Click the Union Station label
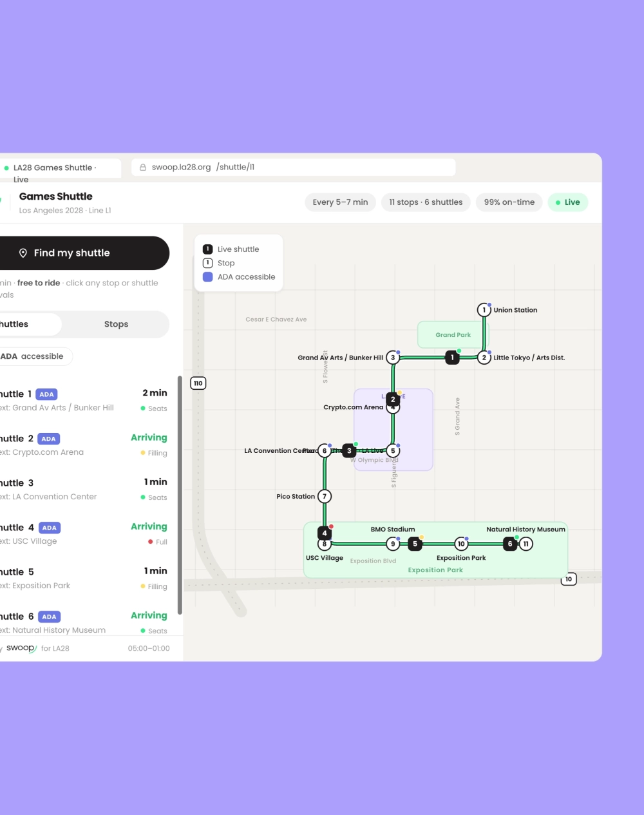 515,310
